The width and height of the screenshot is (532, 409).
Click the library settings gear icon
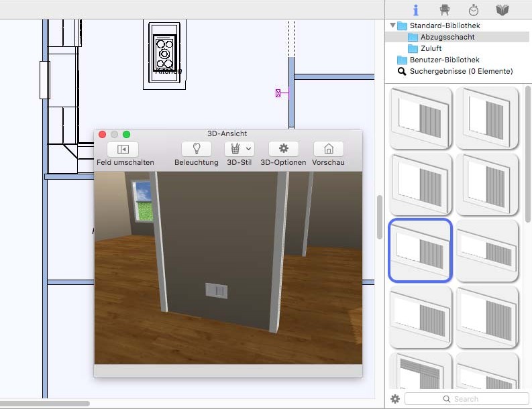coord(395,399)
